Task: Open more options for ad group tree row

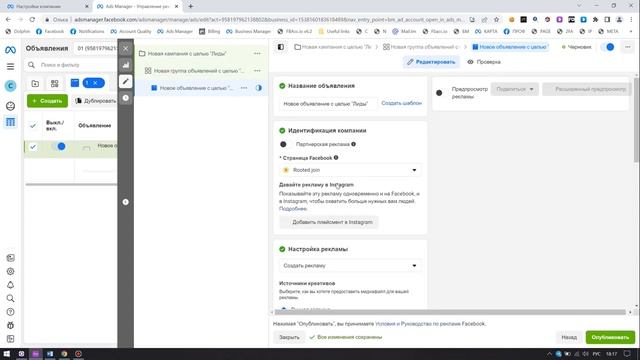Action: pyautogui.click(x=257, y=71)
